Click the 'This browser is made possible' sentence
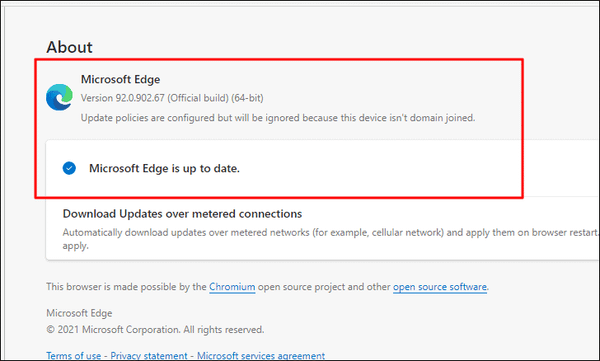 (267, 287)
